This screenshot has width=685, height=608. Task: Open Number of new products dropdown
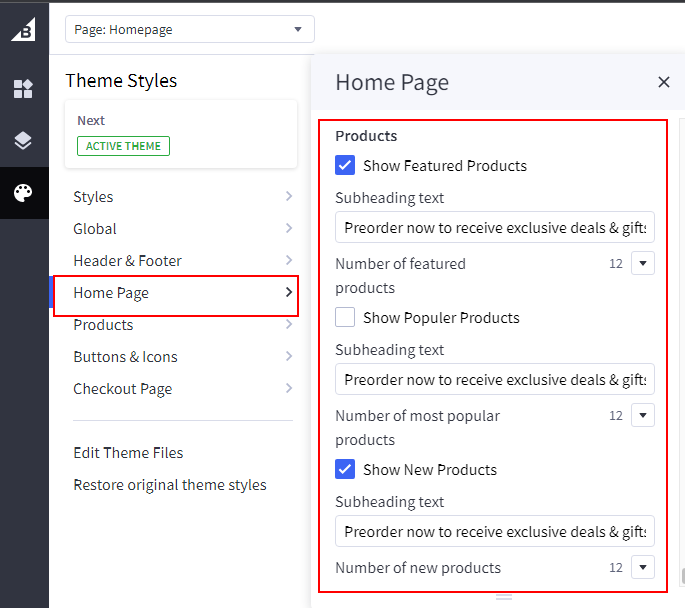point(643,568)
